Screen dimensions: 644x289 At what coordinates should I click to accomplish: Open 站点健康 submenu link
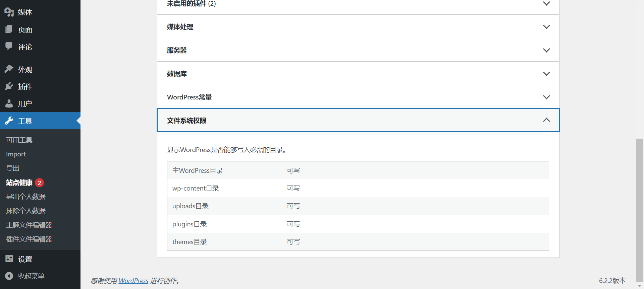19,183
